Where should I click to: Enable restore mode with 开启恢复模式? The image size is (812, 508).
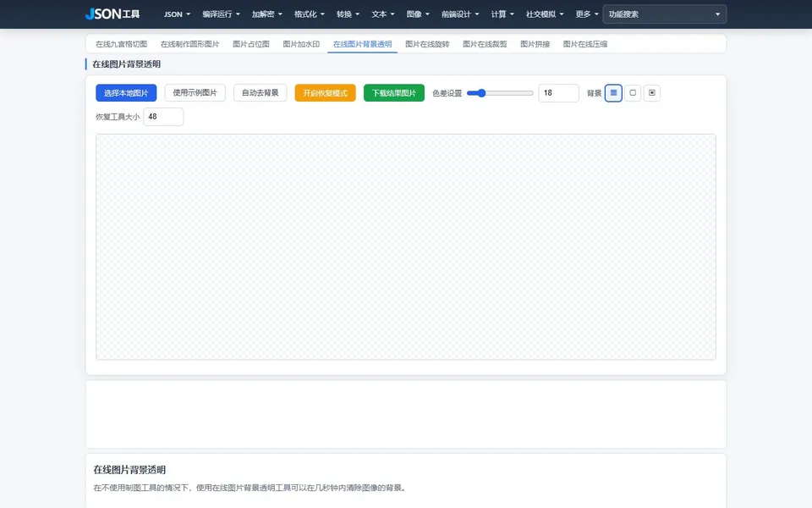pyautogui.click(x=325, y=93)
